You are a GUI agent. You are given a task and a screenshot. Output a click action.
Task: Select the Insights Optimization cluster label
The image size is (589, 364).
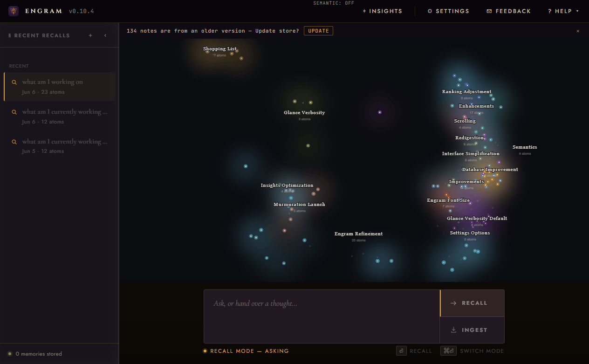(287, 185)
